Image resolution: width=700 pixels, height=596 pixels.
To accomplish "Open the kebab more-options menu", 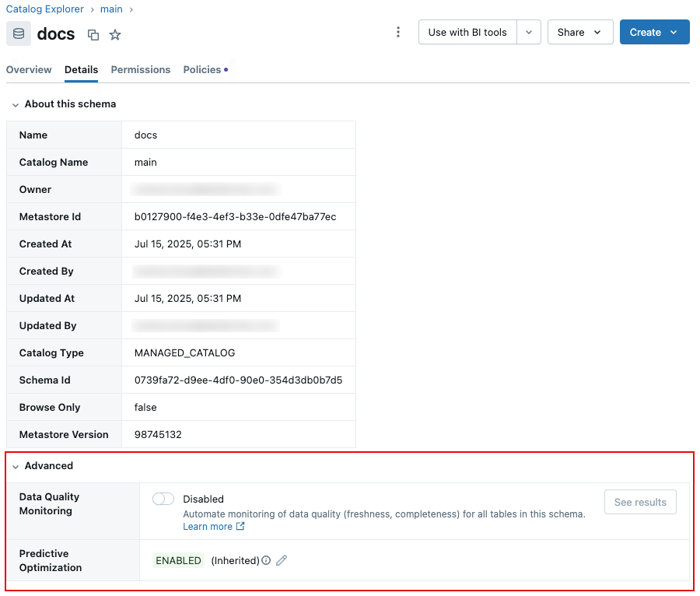I will coord(398,32).
